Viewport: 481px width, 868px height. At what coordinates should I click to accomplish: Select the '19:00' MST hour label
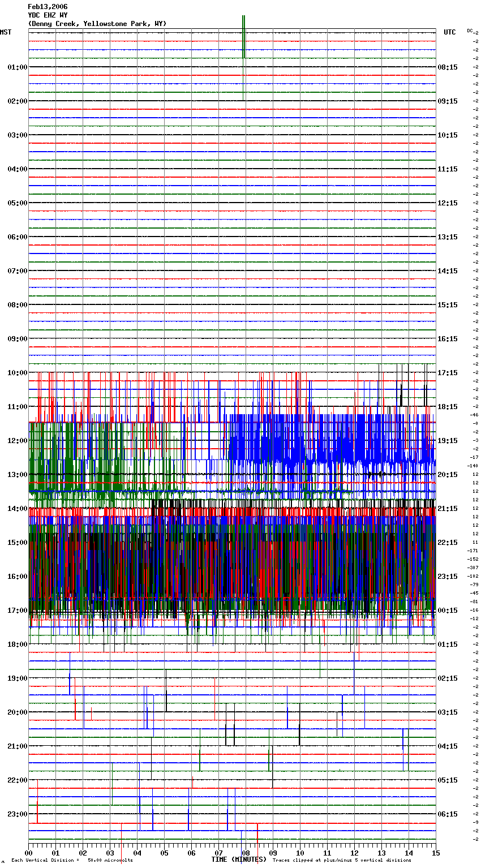pos(18,678)
